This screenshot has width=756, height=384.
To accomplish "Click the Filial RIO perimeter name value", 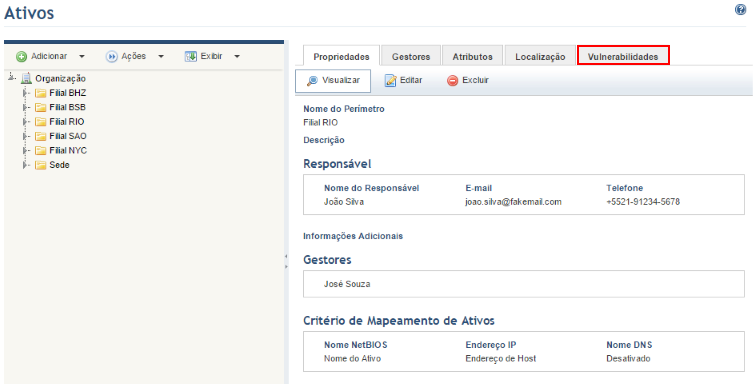I will click(x=321, y=123).
